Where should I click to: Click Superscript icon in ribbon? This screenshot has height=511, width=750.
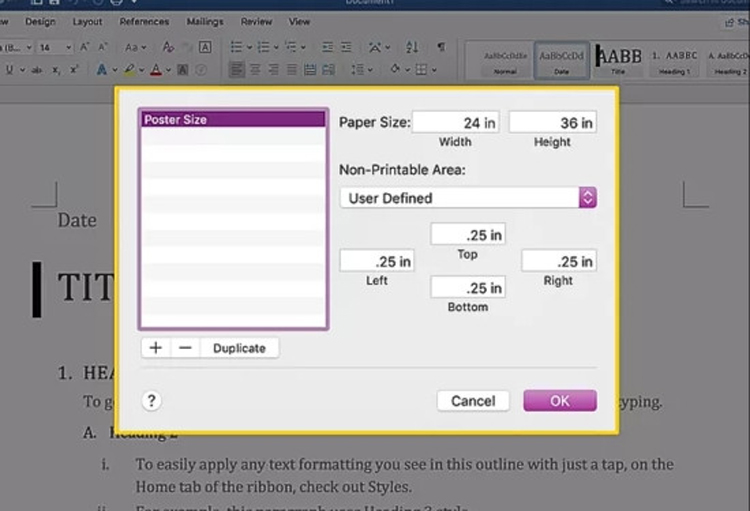[74, 70]
